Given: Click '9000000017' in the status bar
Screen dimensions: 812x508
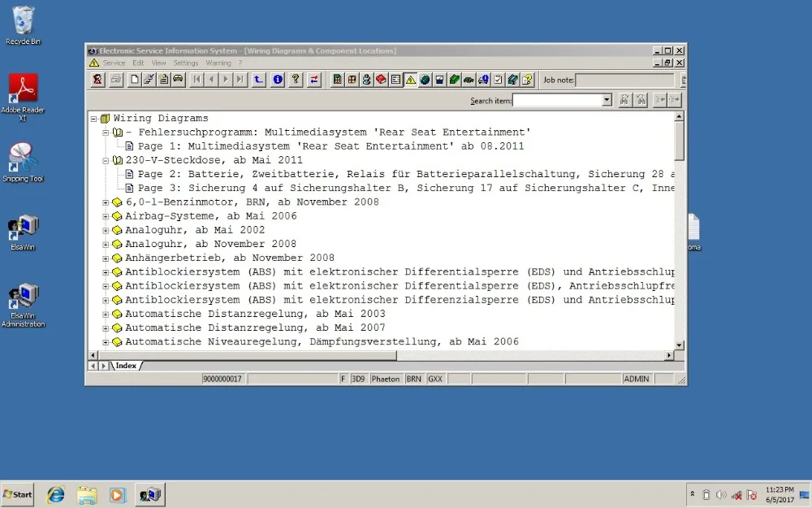Looking at the screenshot, I should point(222,379).
